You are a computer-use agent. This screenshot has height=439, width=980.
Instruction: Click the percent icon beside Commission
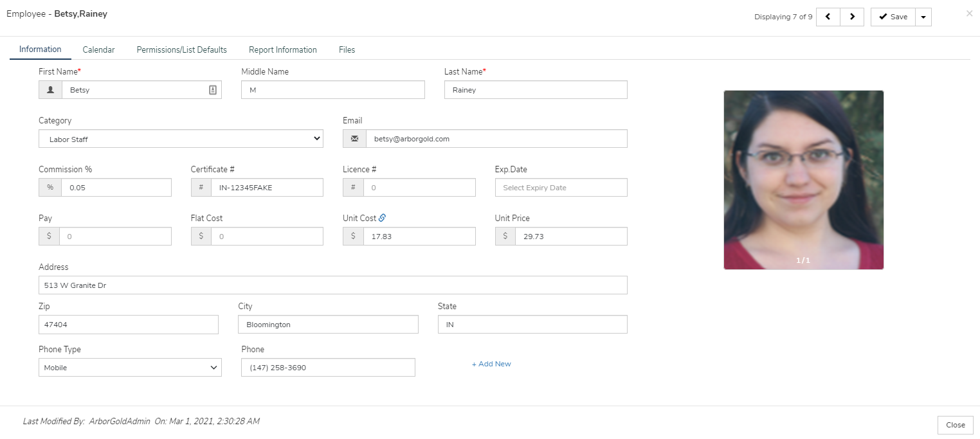tap(50, 188)
